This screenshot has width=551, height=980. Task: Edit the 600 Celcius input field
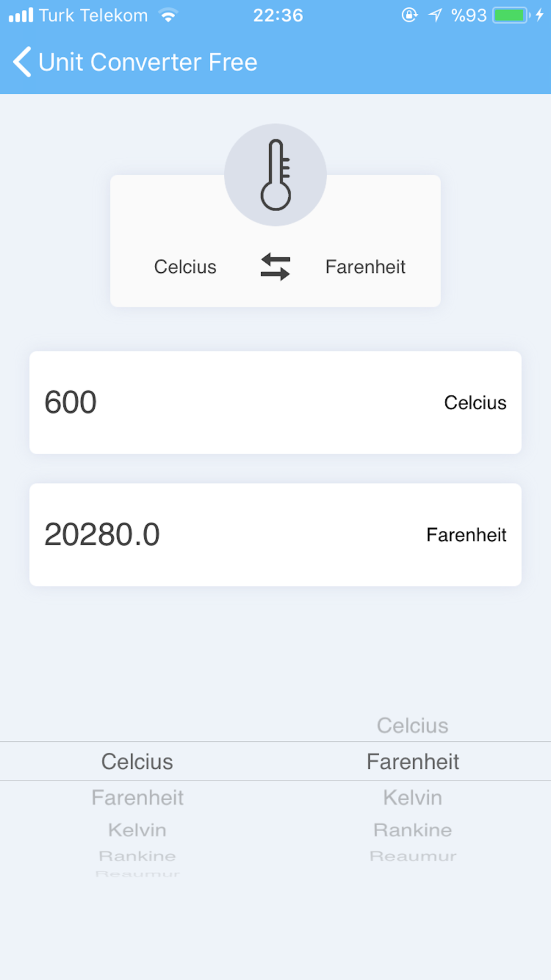pyautogui.click(x=275, y=402)
